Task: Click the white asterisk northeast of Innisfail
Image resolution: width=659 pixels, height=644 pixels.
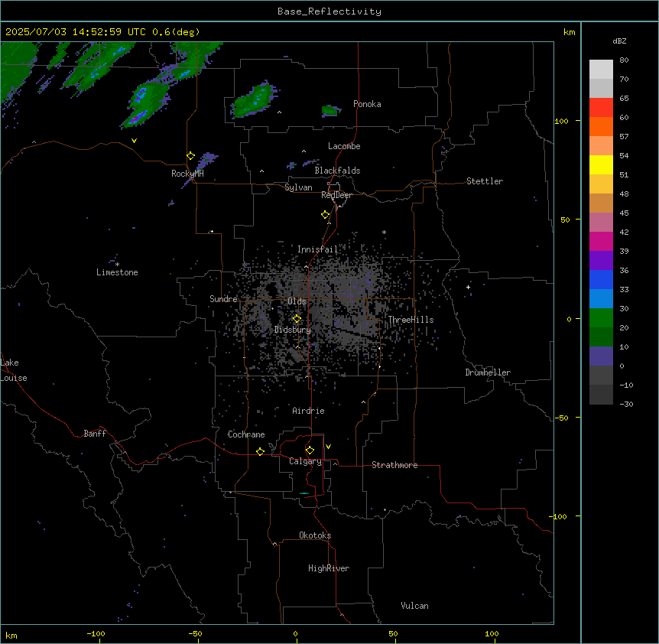Action: pyautogui.click(x=384, y=232)
